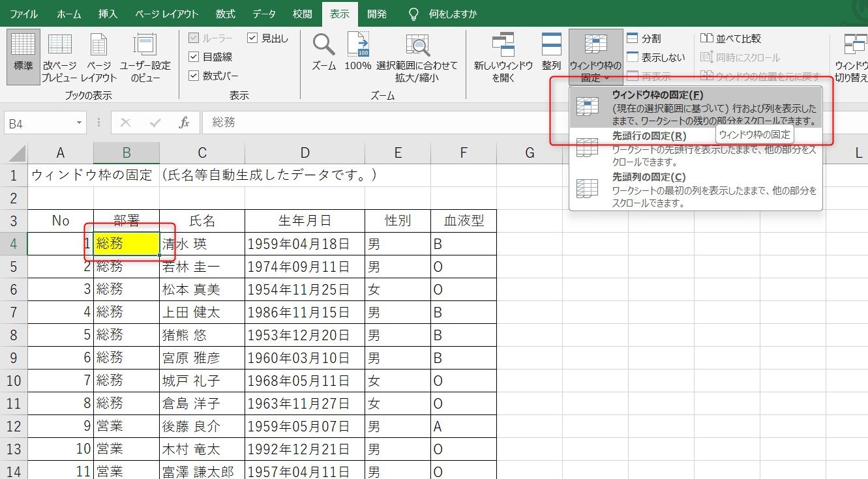The height and width of the screenshot is (479, 868).
Task: Toggle the 見出し headings checkbox
Action: pos(253,38)
